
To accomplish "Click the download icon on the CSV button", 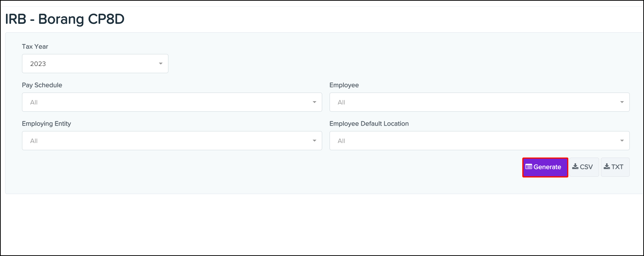I will (x=576, y=167).
